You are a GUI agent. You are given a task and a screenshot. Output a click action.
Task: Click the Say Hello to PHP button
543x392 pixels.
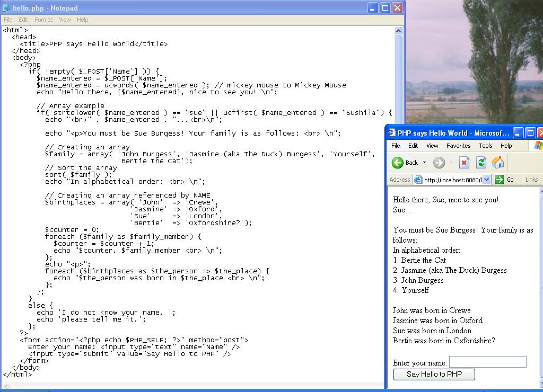tap(434, 374)
